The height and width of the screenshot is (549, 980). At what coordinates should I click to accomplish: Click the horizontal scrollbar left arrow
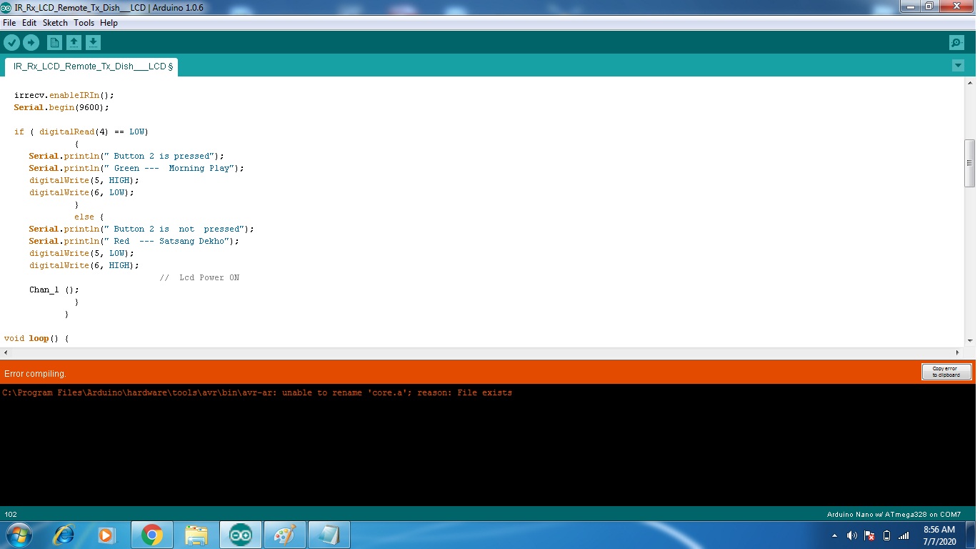tap(6, 352)
